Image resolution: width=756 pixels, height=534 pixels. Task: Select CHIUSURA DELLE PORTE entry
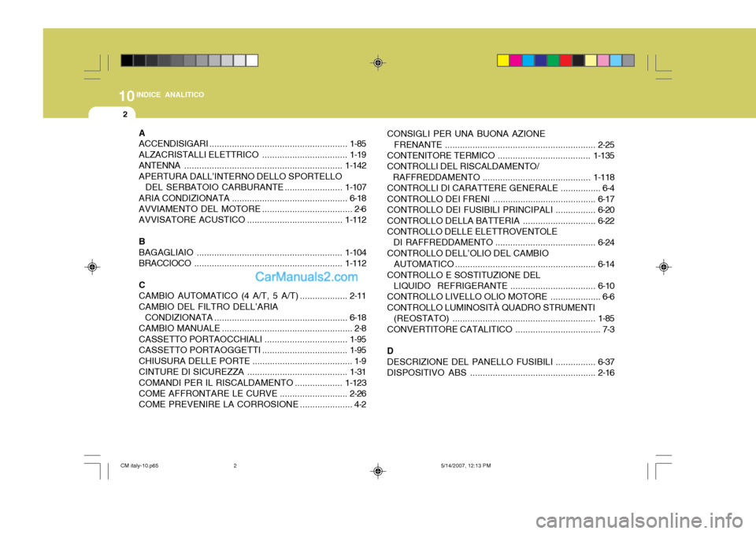(x=252, y=361)
